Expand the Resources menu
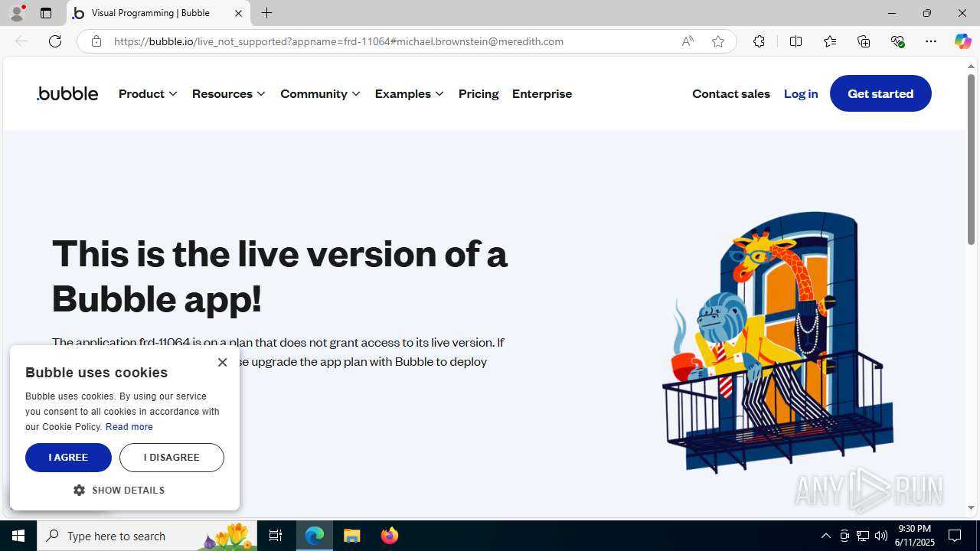The height and width of the screenshot is (551, 980). coord(229,93)
